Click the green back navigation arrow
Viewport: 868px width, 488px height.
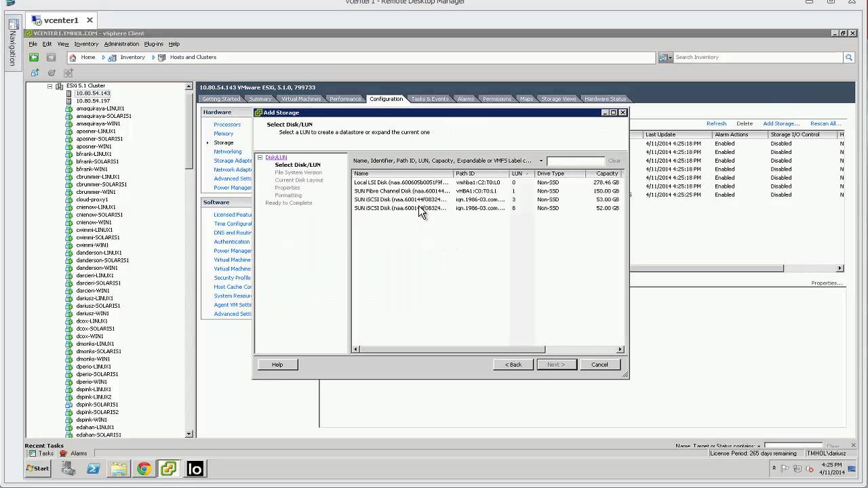click(x=33, y=58)
